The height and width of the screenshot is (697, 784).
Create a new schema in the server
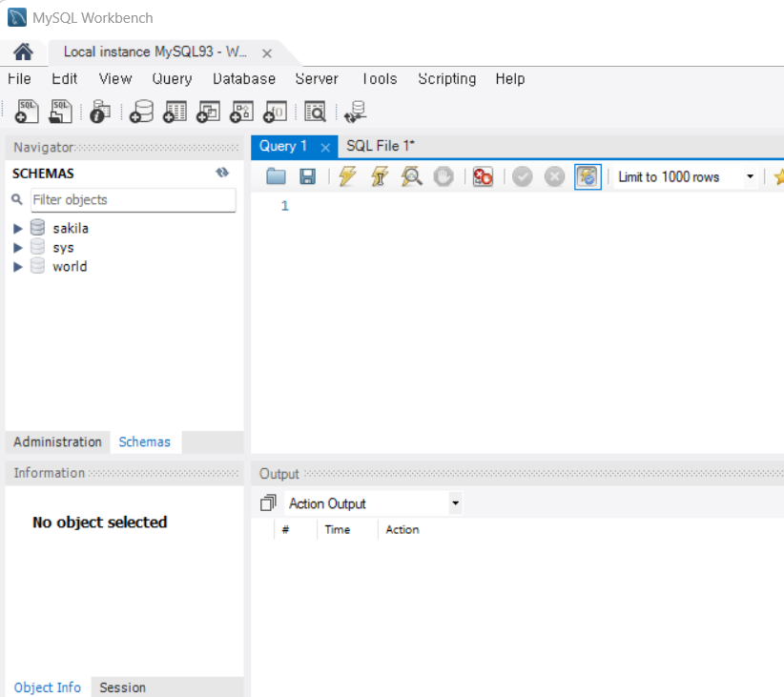pyautogui.click(x=141, y=111)
